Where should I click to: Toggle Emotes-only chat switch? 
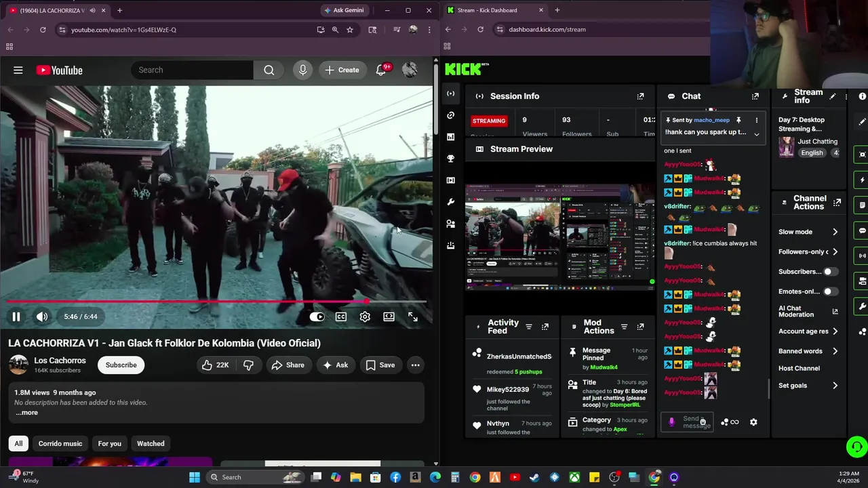831,291
